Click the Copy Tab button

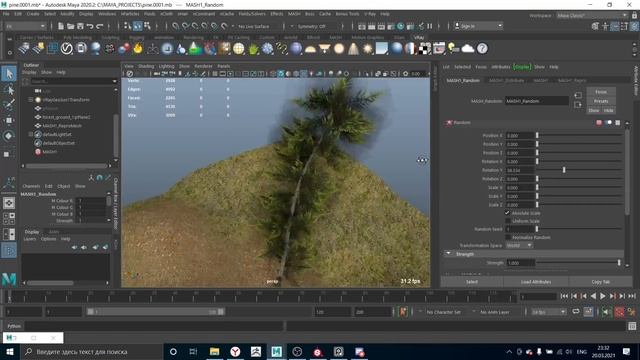(x=600, y=282)
